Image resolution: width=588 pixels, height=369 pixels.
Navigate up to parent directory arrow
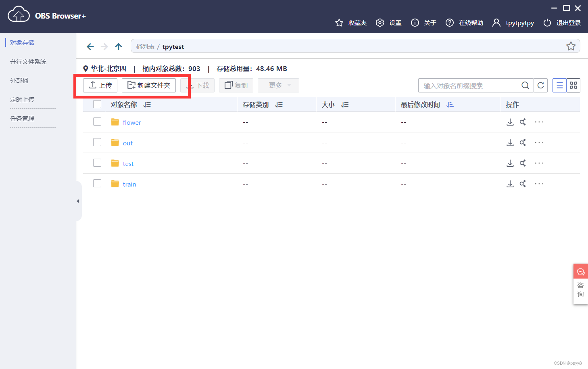118,46
